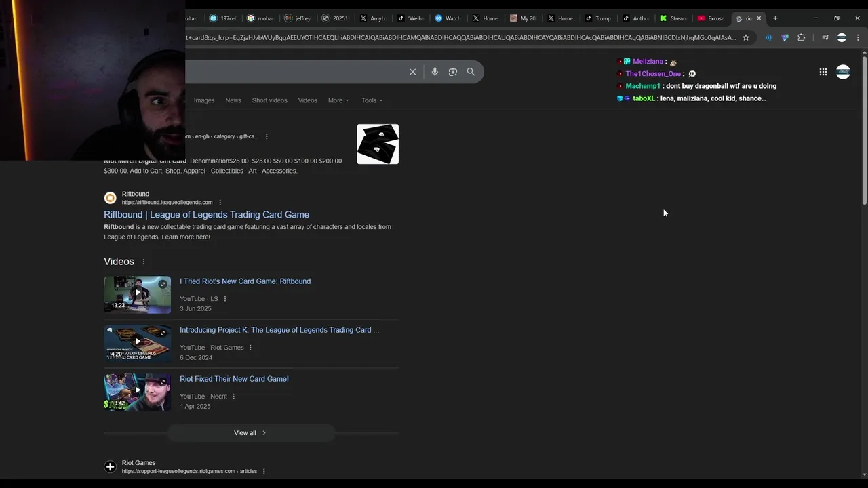Switch to the AmyLo X browser tab
The width and height of the screenshot is (868, 488).
tap(373, 18)
